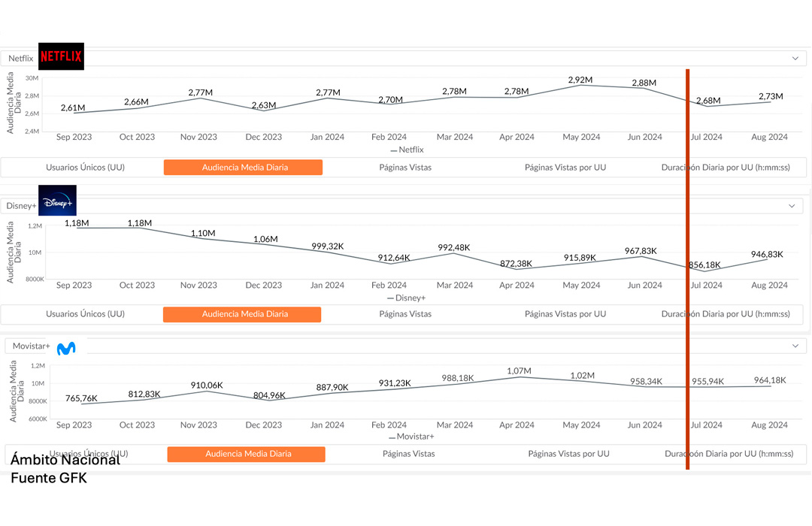
Task: Select Audiencia Media Diaria in Netflix panel
Action: click(x=244, y=168)
